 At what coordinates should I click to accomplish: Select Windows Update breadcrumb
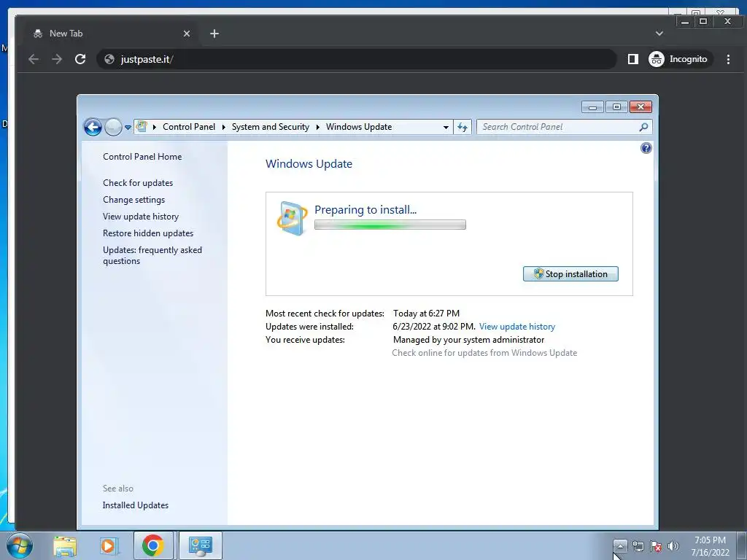pyautogui.click(x=359, y=127)
